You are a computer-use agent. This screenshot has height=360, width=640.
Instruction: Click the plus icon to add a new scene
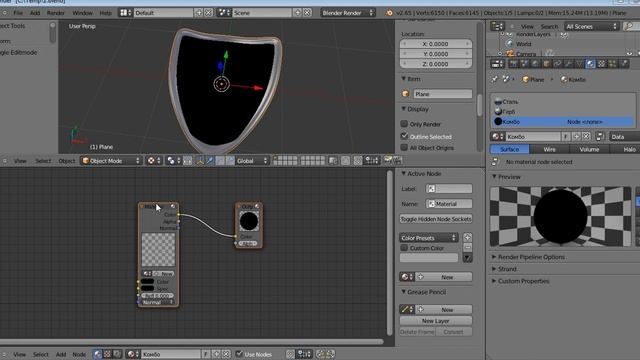tap(298, 13)
